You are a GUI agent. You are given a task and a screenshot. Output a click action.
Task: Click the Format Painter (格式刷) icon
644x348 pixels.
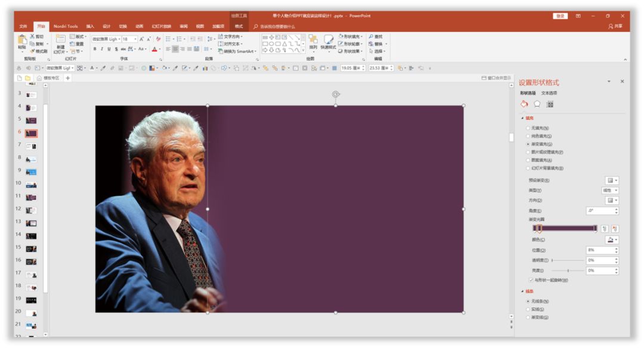(32, 51)
